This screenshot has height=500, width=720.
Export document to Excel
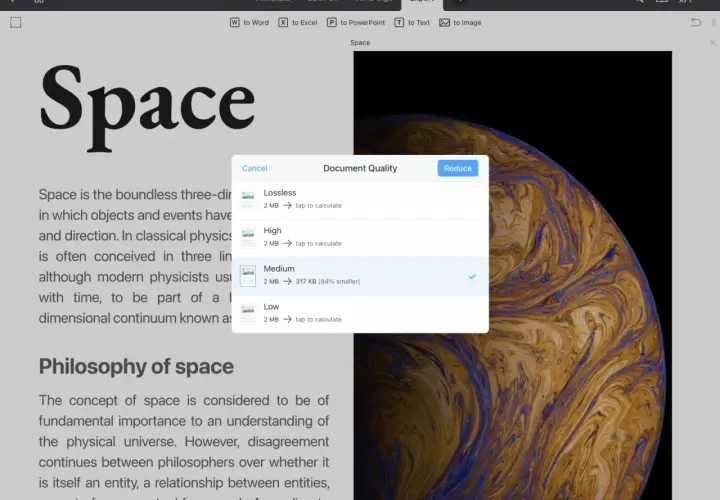pos(298,22)
